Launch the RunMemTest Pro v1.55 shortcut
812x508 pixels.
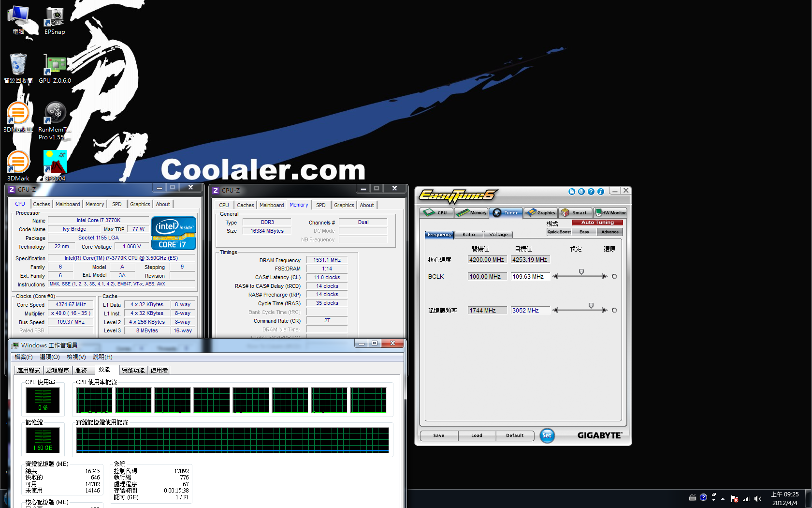point(55,121)
